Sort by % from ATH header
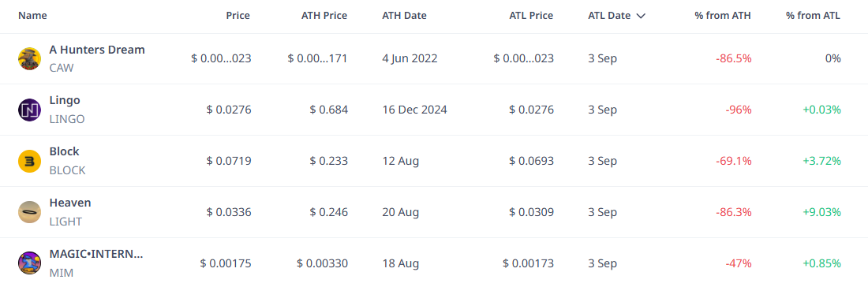Screen dimensions: 868x287 tap(723, 16)
